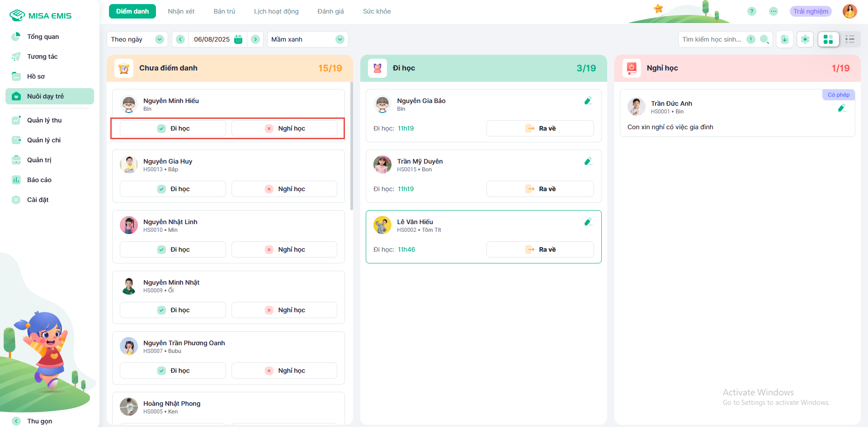This screenshot has height=427, width=868.
Task: Click Ra về for Trần Mỹ Duyên
Action: click(x=540, y=189)
